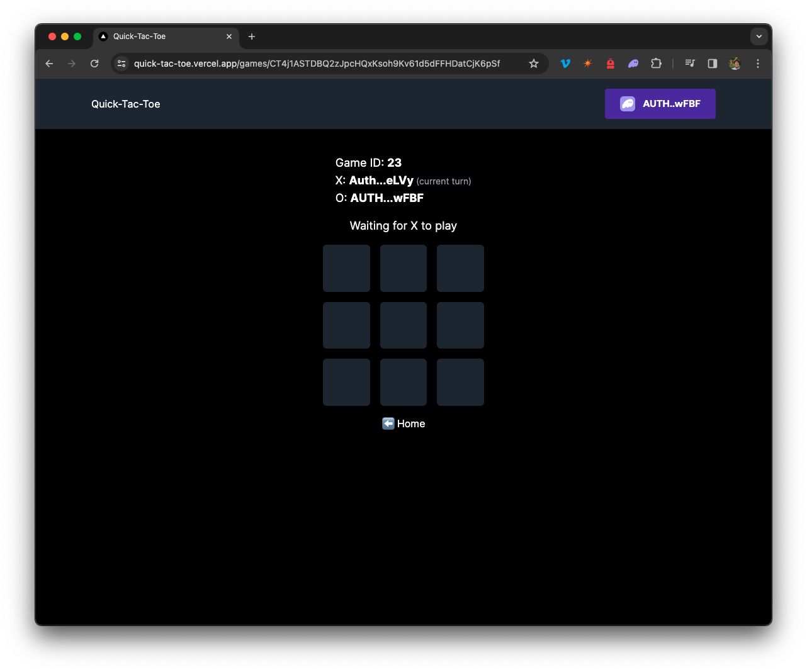Click the browser back arrow
Screen dimensions: 807x672
tap(49, 64)
